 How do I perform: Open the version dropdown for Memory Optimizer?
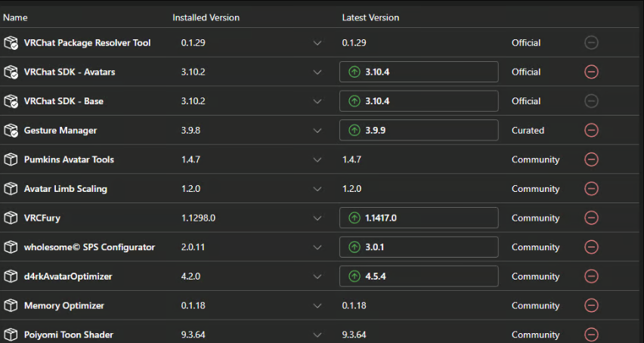[x=317, y=306]
